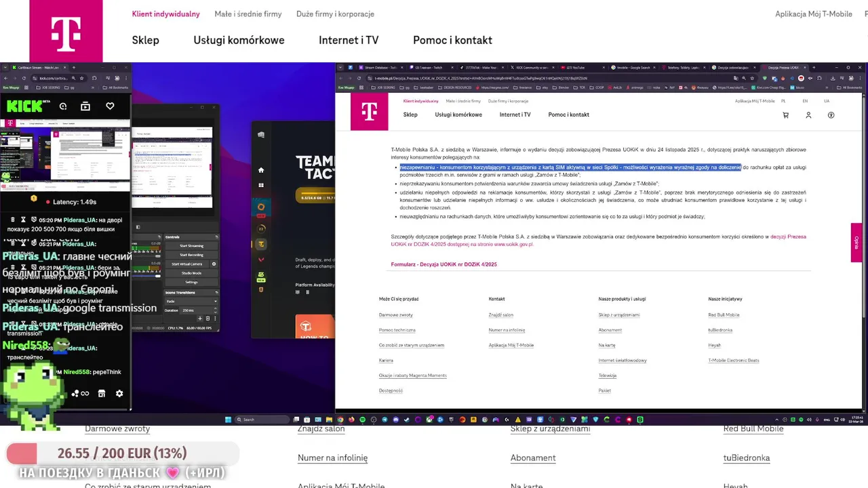Switch page language to EN in browser window

coord(805,101)
